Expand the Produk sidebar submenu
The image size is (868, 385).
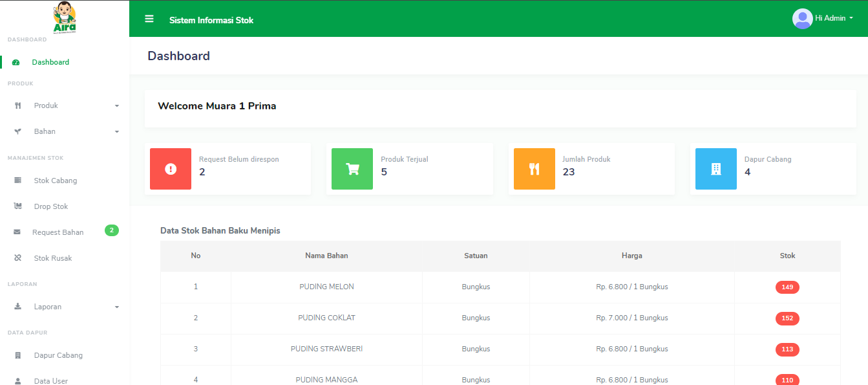[65, 105]
